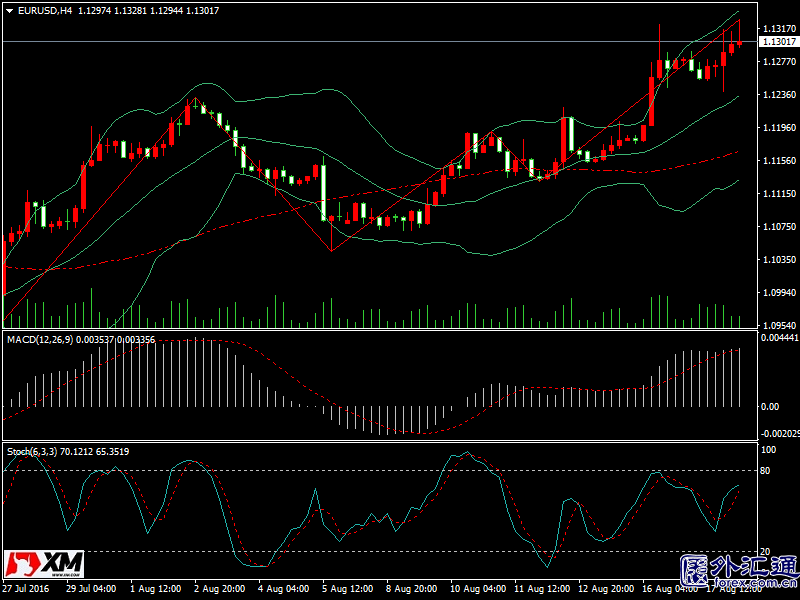Screen dimensions: 800x600
Task: Click the 1.11960 price axis label
Action: [x=779, y=128]
